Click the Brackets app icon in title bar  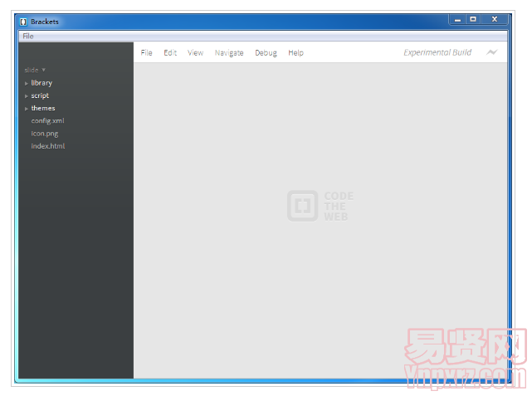(x=23, y=22)
